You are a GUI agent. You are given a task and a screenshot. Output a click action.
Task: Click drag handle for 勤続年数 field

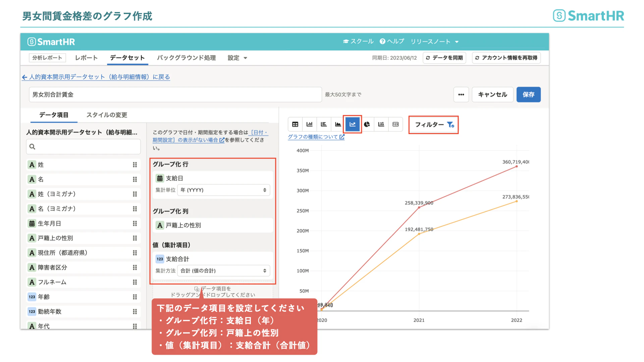tap(135, 312)
